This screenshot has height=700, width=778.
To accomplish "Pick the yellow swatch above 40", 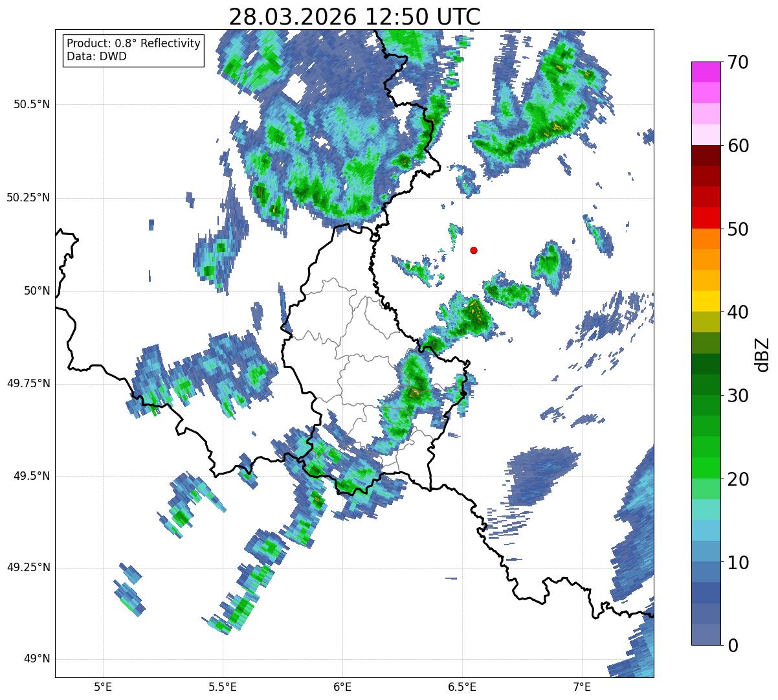I will point(706,301).
